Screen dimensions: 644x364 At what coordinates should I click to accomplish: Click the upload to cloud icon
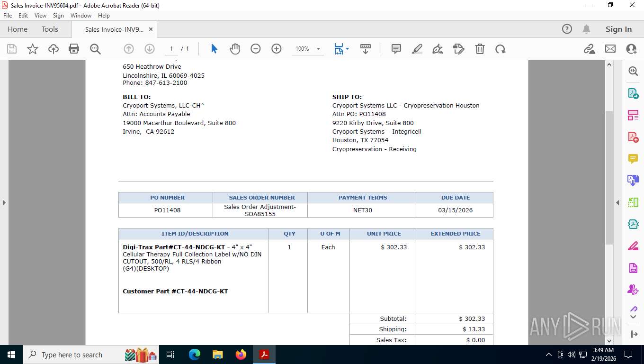(54, 49)
